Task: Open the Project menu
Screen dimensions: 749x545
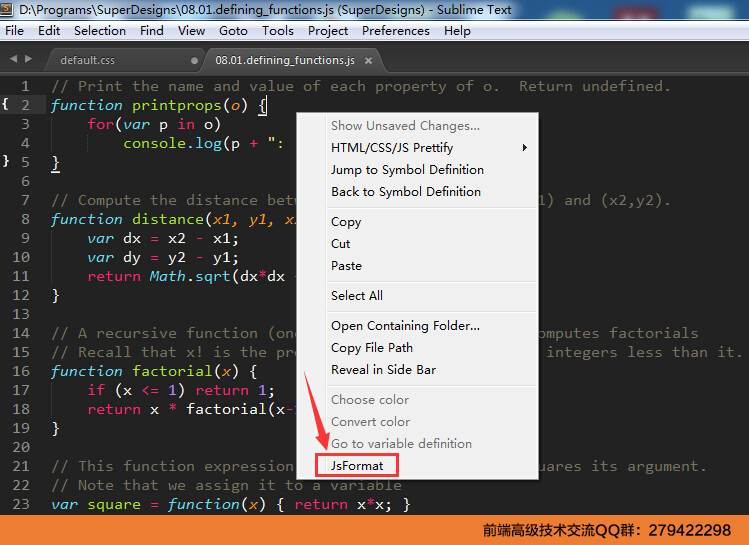Action: 328,31
